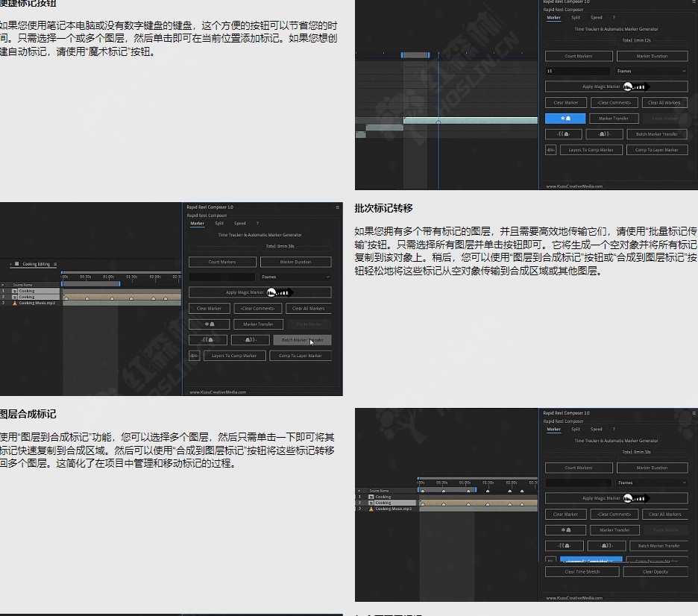Screen dimensions: 698x616
Task: Click the previous-marker bell icon in the middle screenshot
Action: [x=208, y=340]
